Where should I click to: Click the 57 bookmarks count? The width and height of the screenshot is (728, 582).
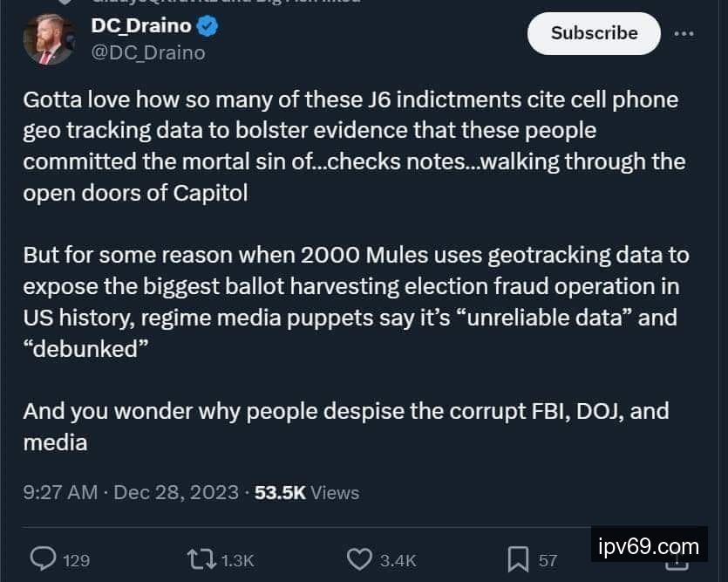548,560
